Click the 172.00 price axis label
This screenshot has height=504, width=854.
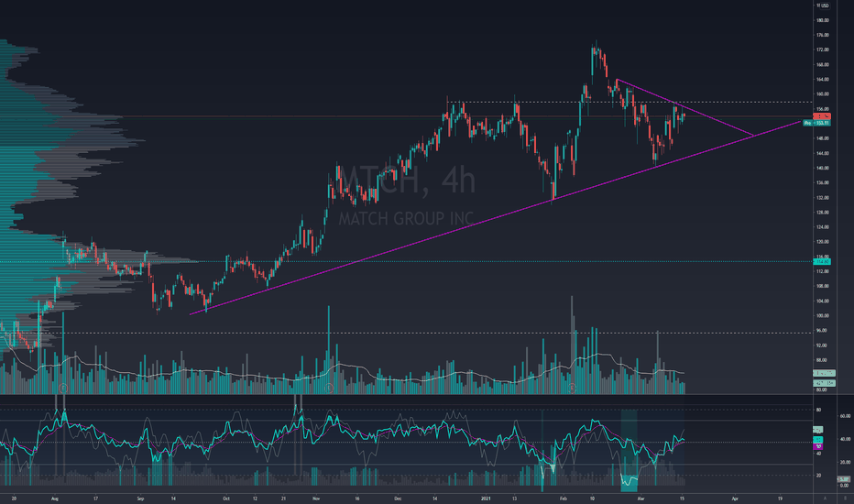pyautogui.click(x=823, y=49)
